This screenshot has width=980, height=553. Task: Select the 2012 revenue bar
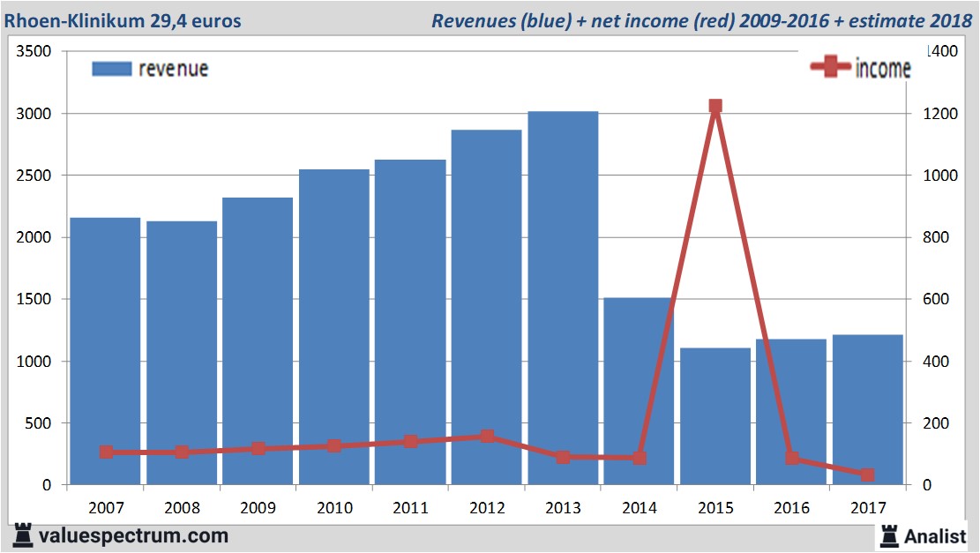coord(486,308)
